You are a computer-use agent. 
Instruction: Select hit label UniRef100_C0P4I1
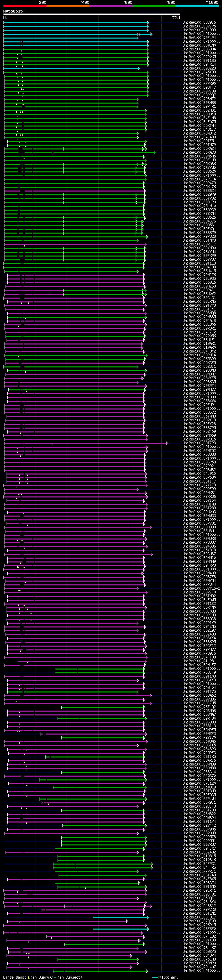pos(199,290)
